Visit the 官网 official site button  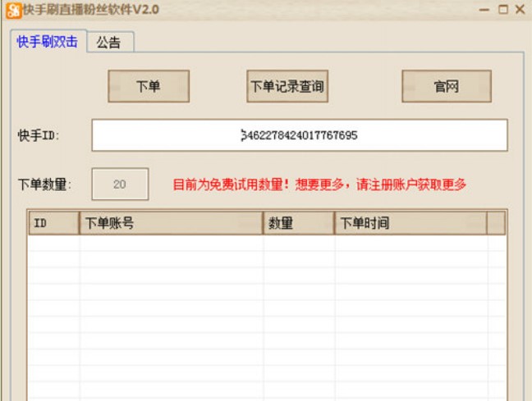447,86
